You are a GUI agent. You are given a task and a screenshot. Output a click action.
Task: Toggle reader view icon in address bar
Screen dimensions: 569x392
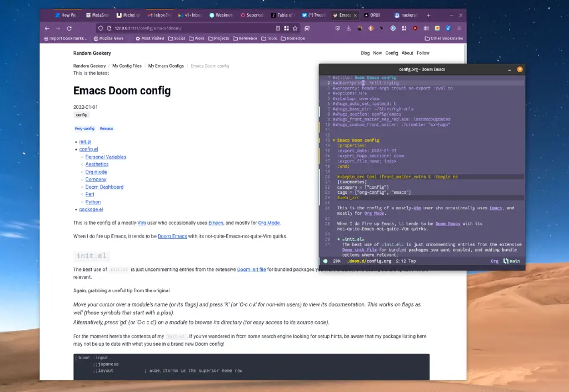point(278,28)
